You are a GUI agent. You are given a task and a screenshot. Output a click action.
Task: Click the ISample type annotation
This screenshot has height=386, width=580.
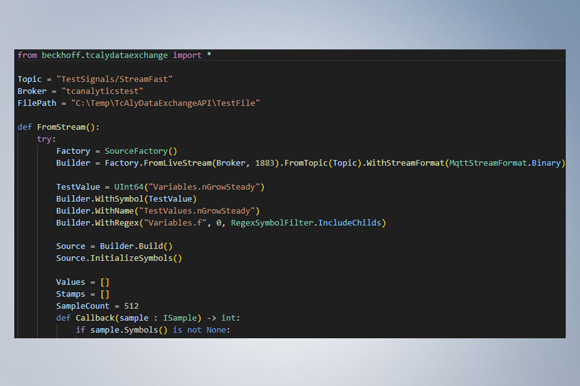click(x=180, y=318)
